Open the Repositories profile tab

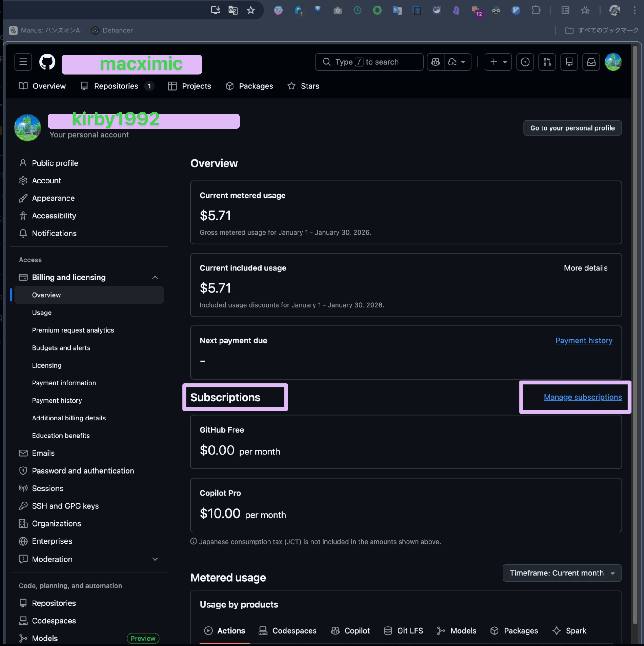click(116, 86)
